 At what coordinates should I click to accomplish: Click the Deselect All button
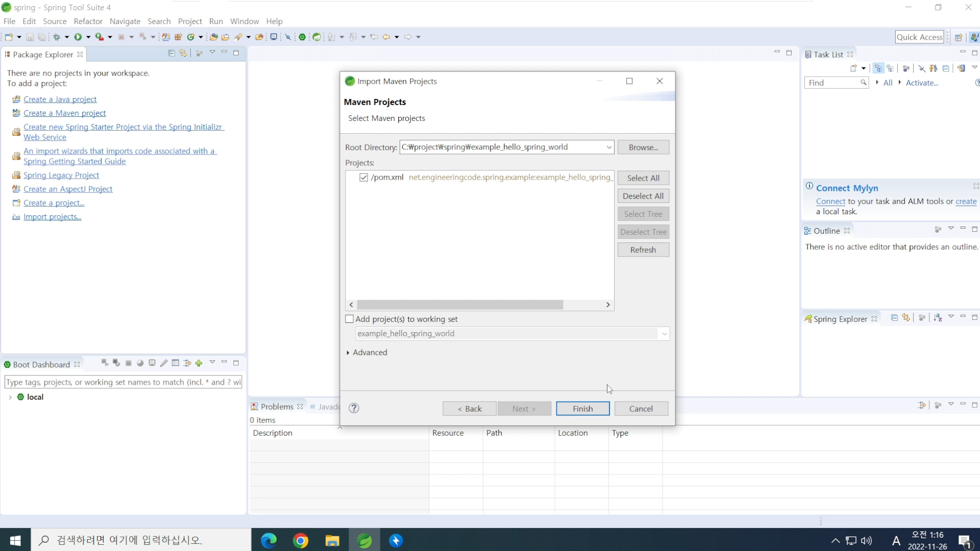643,196
